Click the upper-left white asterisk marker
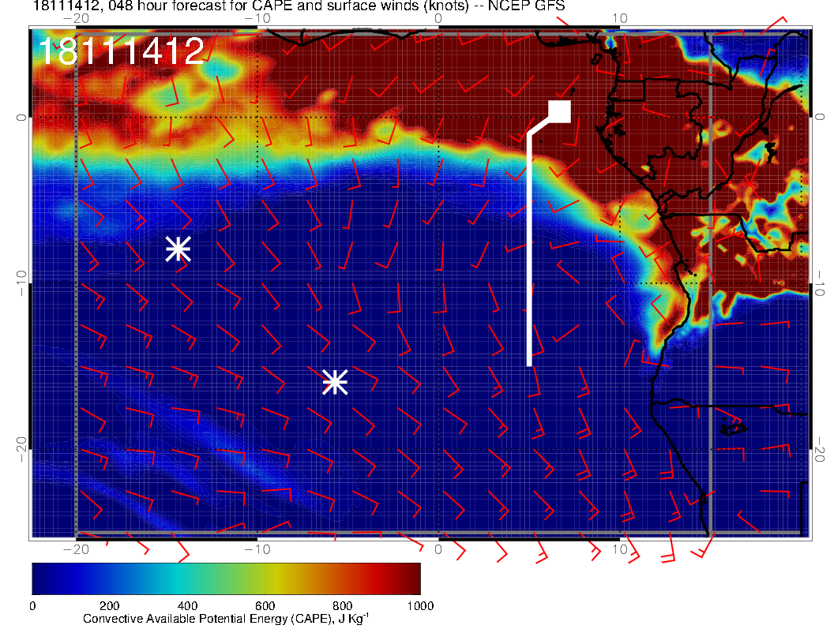This screenshot has height=644, width=834. [x=178, y=249]
